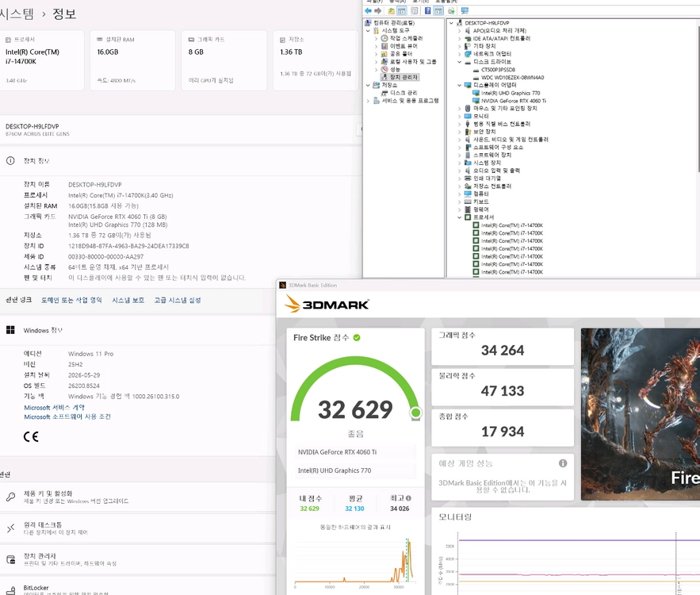Click the 원격 데스크톱 icon in settings
Image resolution: width=700 pixels, height=595 pixels.
click(11, 528)
